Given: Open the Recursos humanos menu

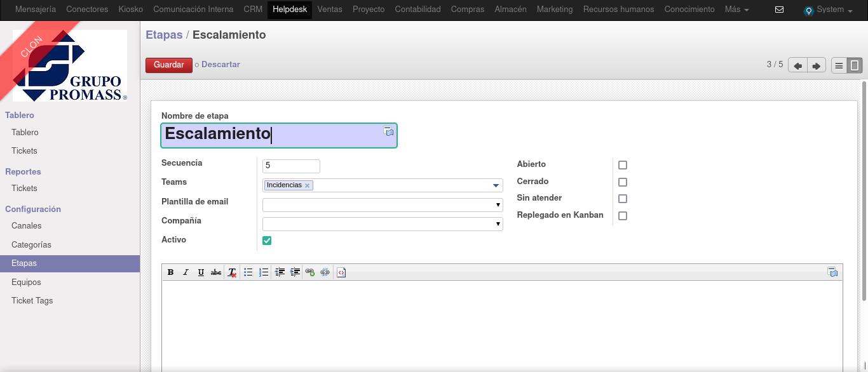Looking at the screenshot, I should 618,10.
